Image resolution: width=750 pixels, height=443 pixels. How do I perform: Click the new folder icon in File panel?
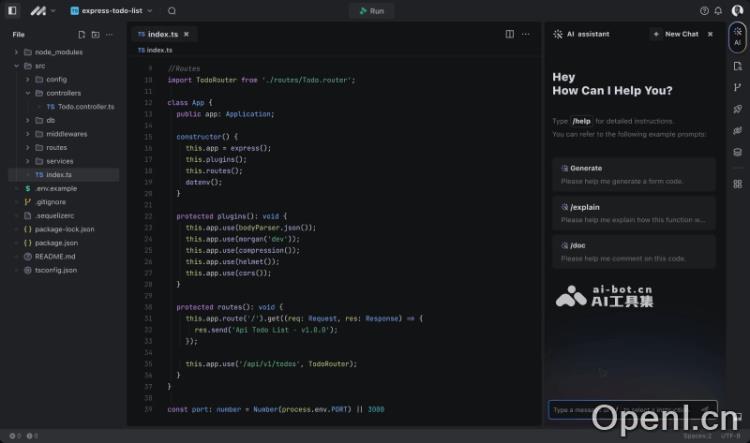tap(95, 34)
